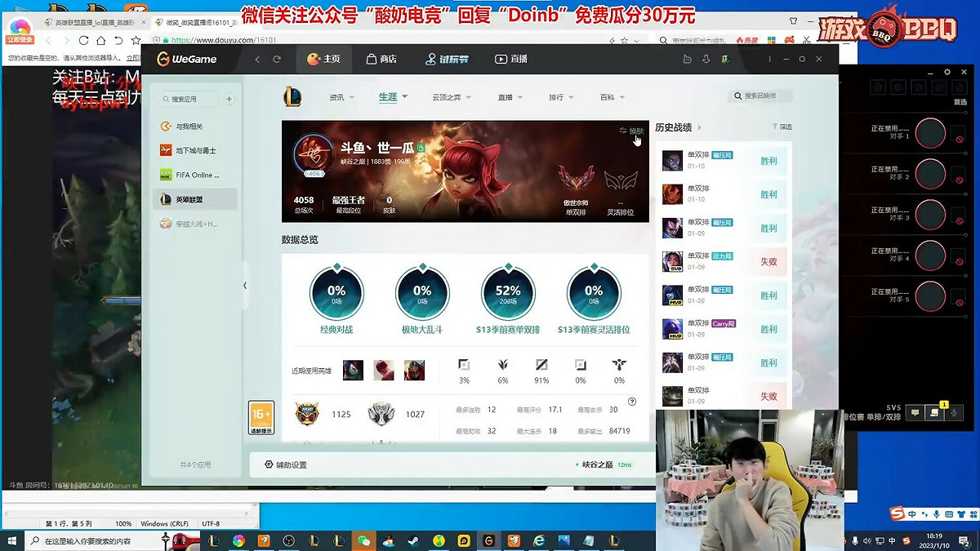Click the 搜索召唤师 summoner search field

tap(759, 96)
